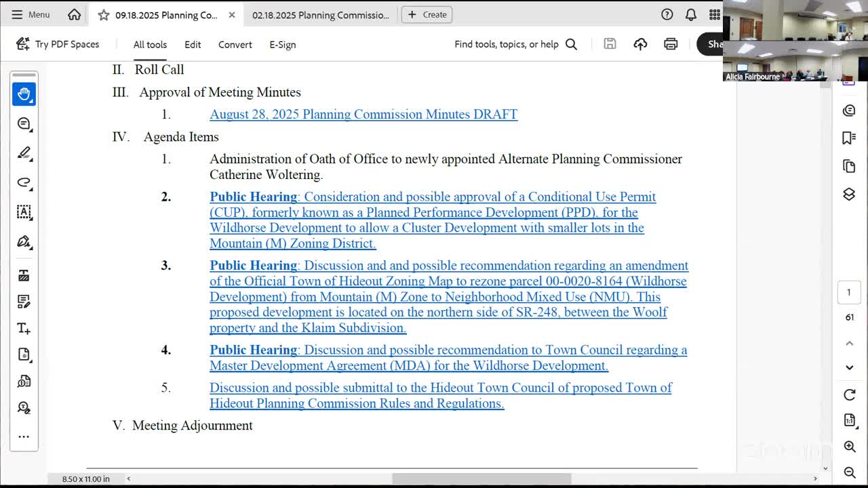Click the search magnifier next to Find tools
This screenshot has height=488, width=868.
point(572,44)
